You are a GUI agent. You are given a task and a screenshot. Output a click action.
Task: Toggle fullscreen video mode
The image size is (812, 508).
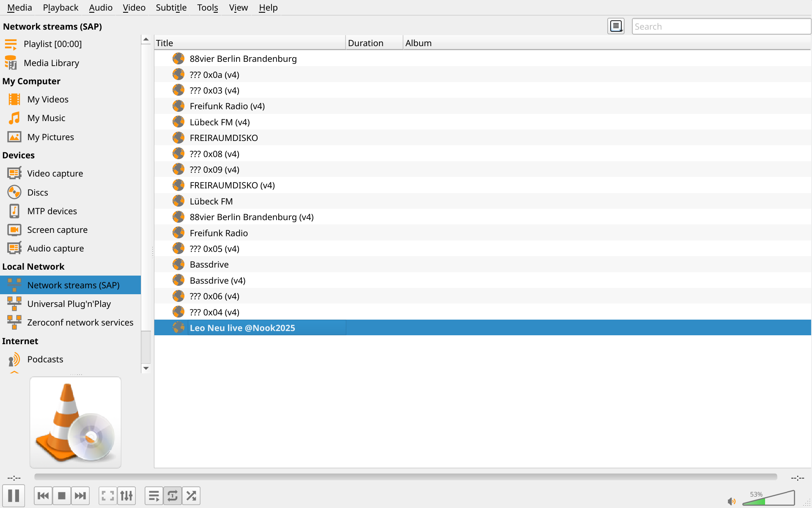[108, 496]
